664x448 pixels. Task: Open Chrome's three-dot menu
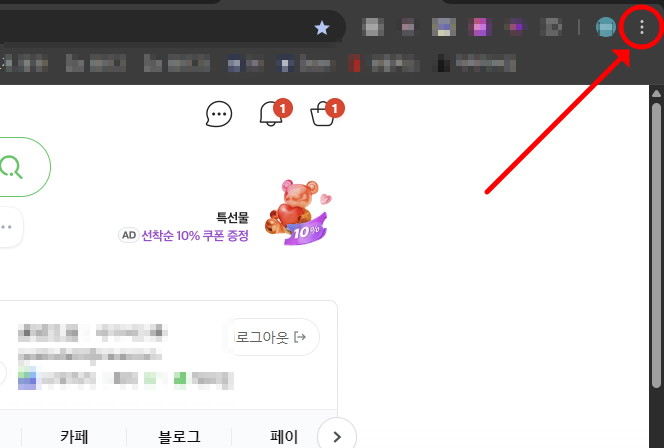click(x=642, y=27)
